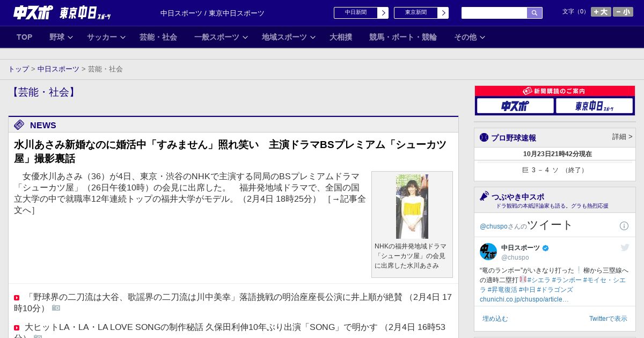Image resolution: width=644 pixels, height=338 pixels.
Task: Click the camera icon after 17時10分
Action: 56,308
